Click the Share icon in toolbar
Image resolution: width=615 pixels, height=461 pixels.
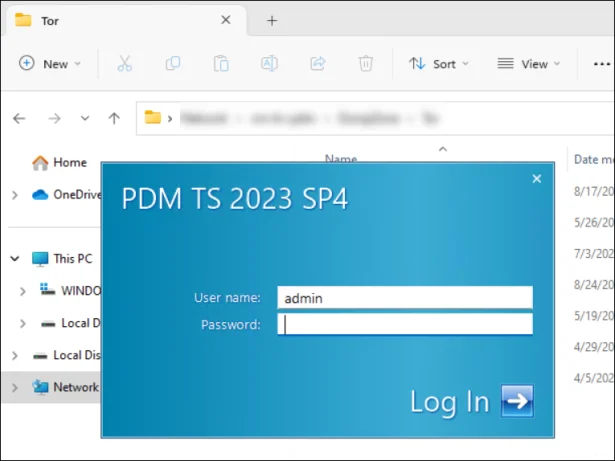(x=318, y=63)
